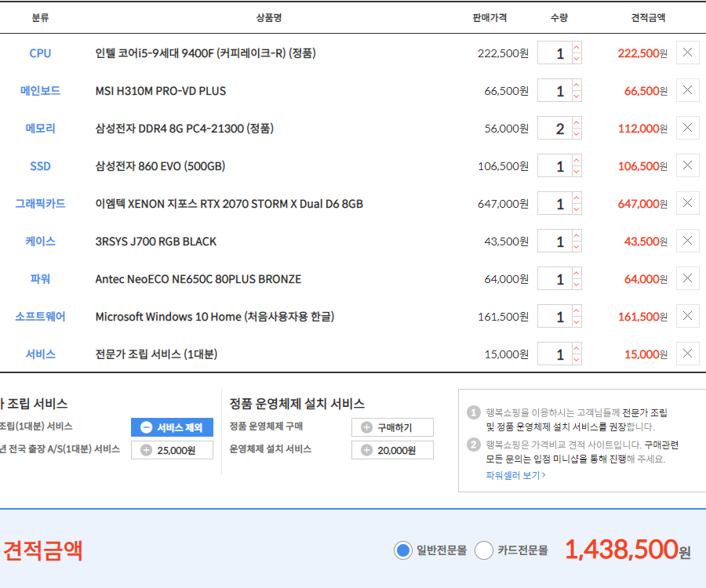This screenshot has width=706, height=588.
Task: Decrease 메모리 quantity with down arrow
Action: (577, 133)
